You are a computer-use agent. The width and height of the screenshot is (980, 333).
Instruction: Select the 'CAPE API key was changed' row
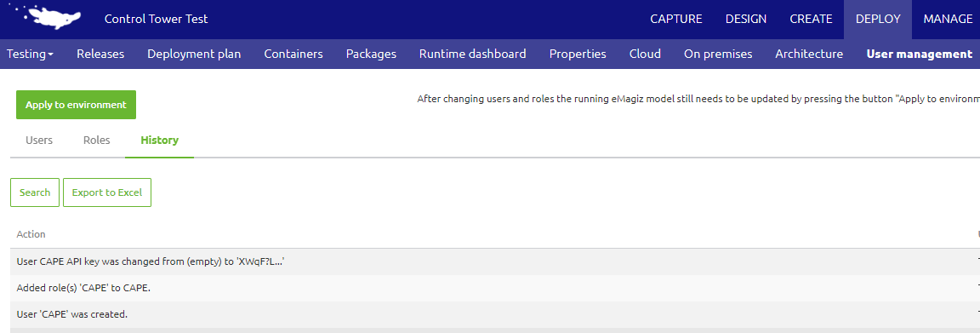click(x=495, y=261)
